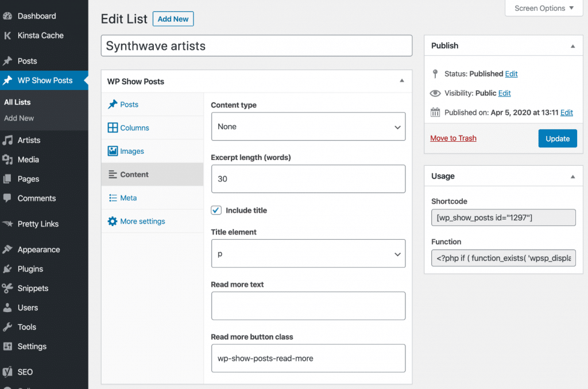Click the pin icon beside Posts tab
Screen dimensions: 588x389
coord(113,104)
